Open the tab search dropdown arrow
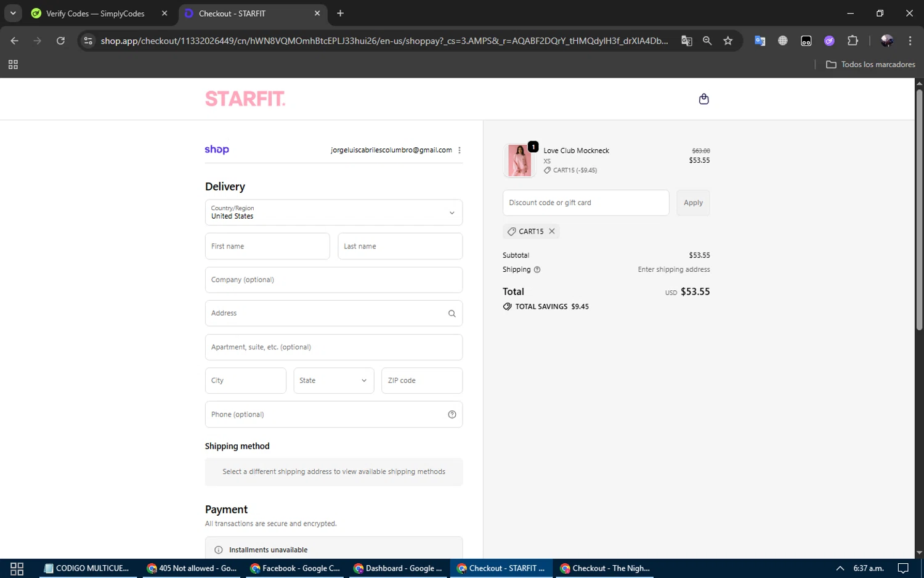This screenshot has height=578, width=924. (13, 13)
